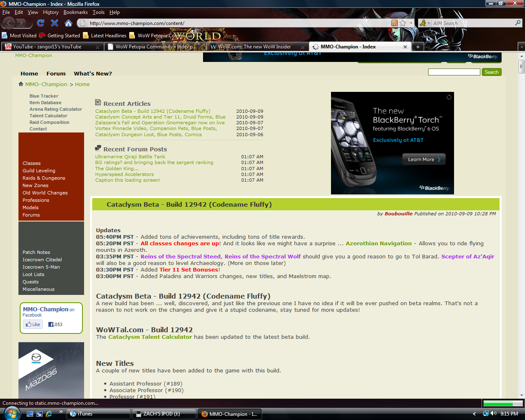525x420 pixels.
Task: Click the Reload page icon
Action: [40, 23]
